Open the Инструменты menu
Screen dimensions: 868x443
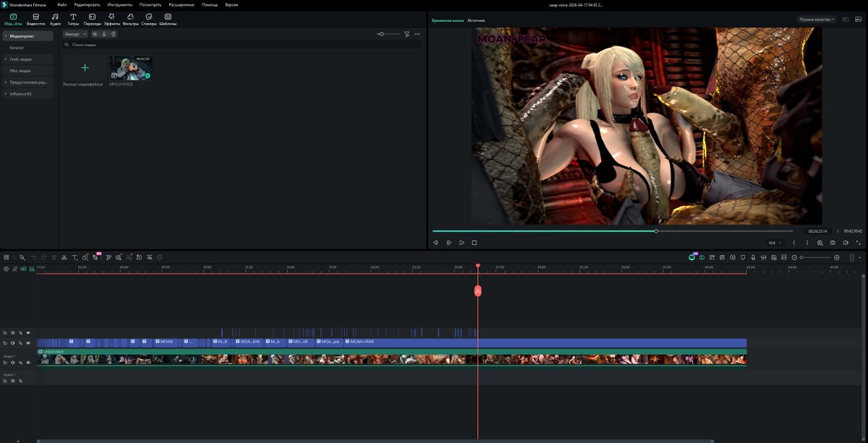click(120, 4)
